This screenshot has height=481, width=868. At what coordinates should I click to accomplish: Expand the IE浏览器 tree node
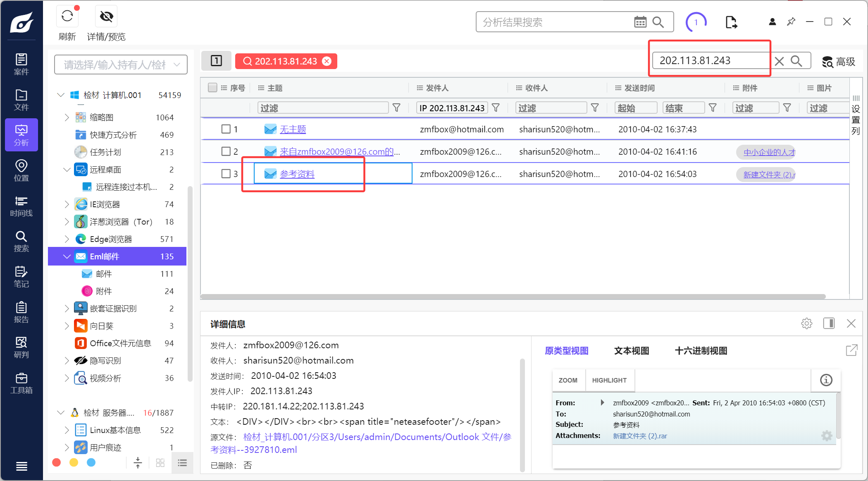tap(67, 204)
